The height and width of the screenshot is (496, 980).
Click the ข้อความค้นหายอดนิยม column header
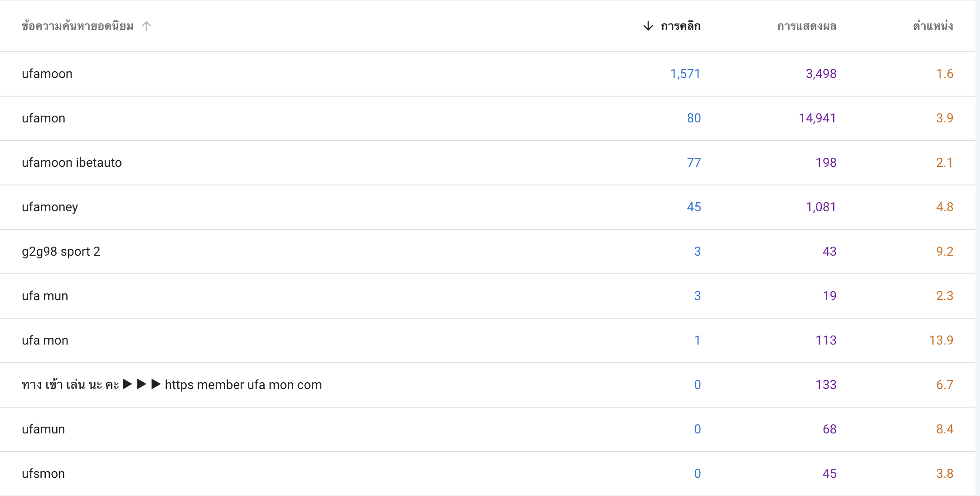pyautogui.click(x=78, y=26)
